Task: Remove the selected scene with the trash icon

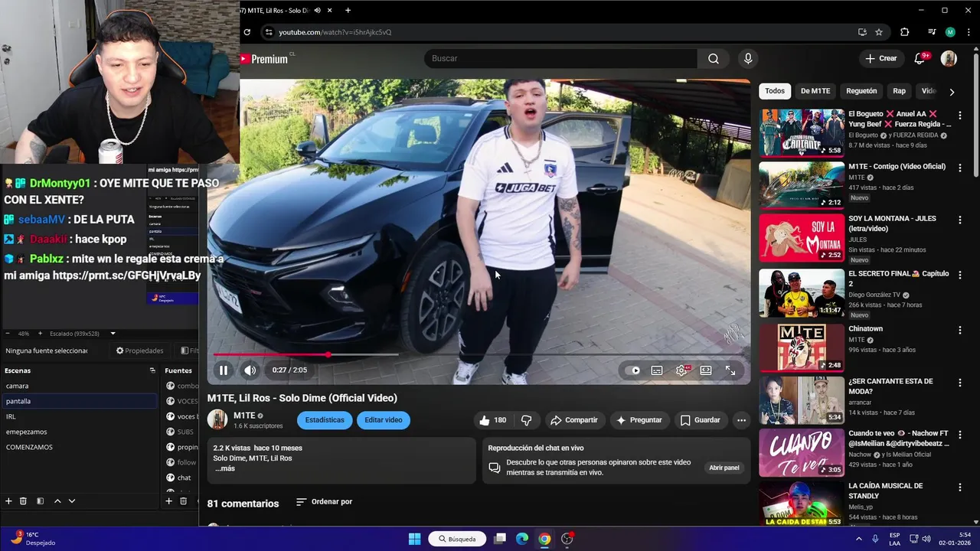Action: pyautogui.click(x=23, y=501)
